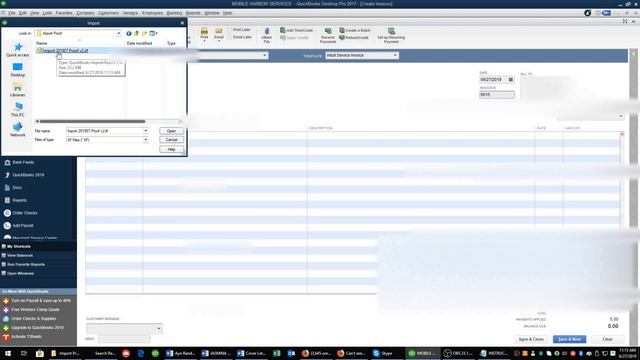Open the Lists menu
This screenshot has width=640, height=360.
pyautogui.click(x=47, y=13)
